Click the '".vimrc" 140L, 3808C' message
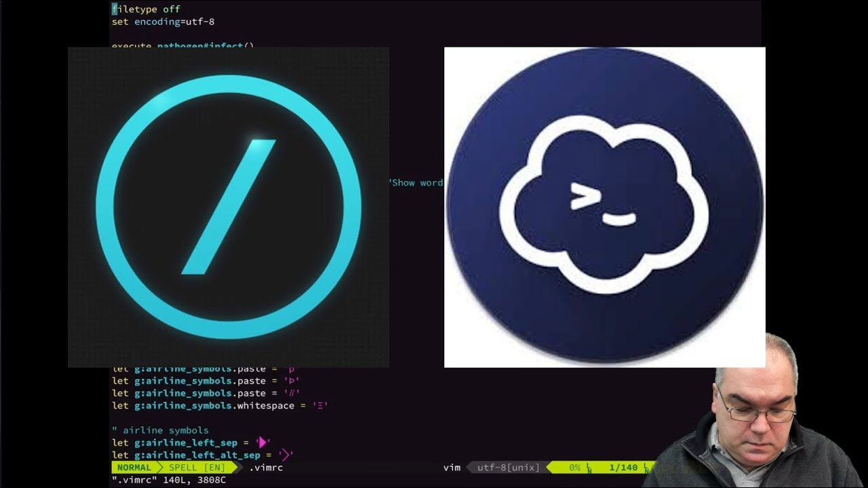Image resolution: width=868 pixels, height=488 pixels. point(169,480)
